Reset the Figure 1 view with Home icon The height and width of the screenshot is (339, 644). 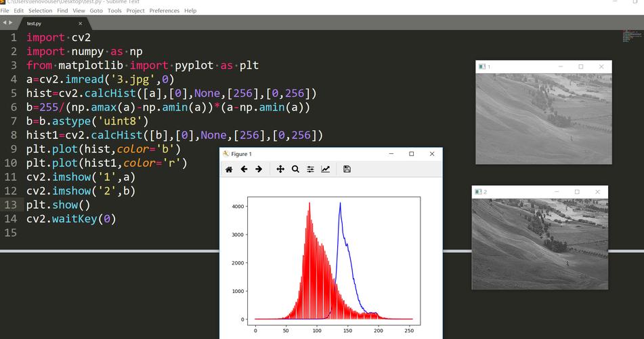[x=229, y=169]
